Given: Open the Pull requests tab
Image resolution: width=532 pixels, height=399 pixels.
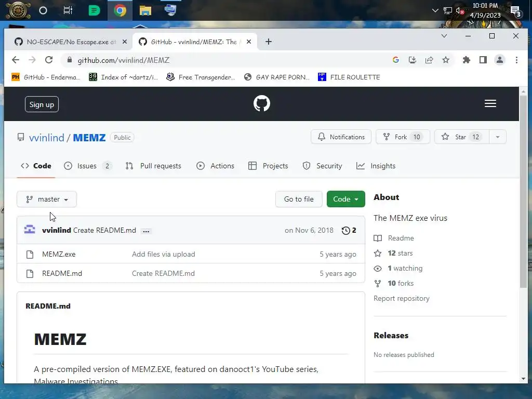Looking at the screenshot, I should [x=153, y=166].
